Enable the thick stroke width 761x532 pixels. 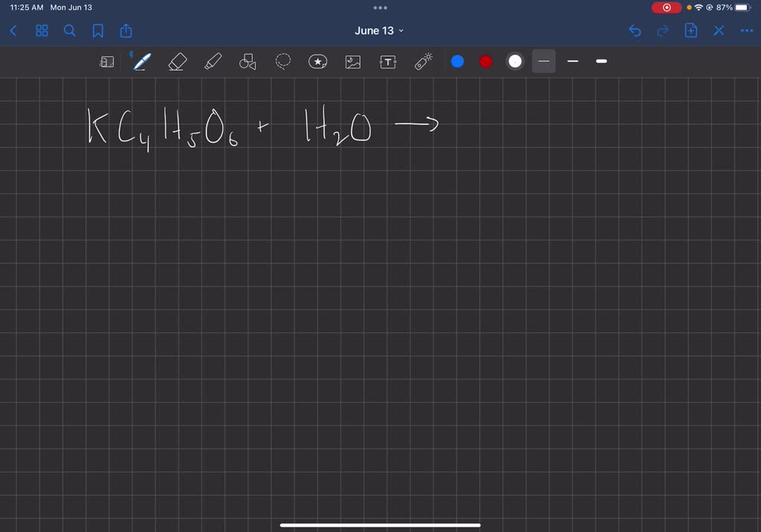(x=601, y=62)
